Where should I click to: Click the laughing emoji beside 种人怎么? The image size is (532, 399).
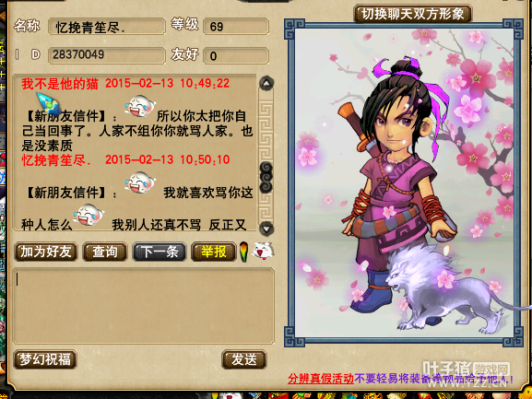[89, 215]
